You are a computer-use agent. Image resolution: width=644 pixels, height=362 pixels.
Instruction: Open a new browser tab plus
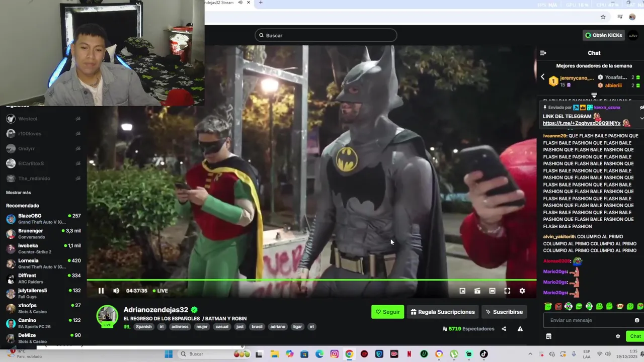(261, 3)
